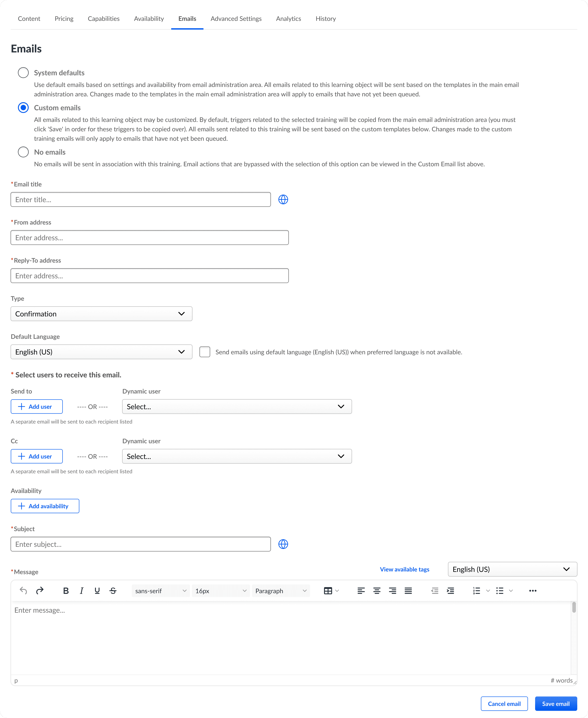Center align the message text
The width and height of the screenshot is (588, 718).
coord(377,591)
